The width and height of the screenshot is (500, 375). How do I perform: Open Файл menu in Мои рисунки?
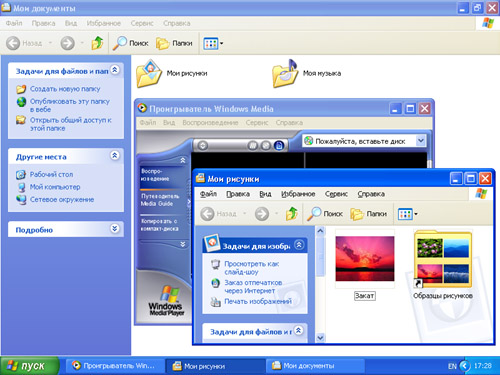point(208,194)
